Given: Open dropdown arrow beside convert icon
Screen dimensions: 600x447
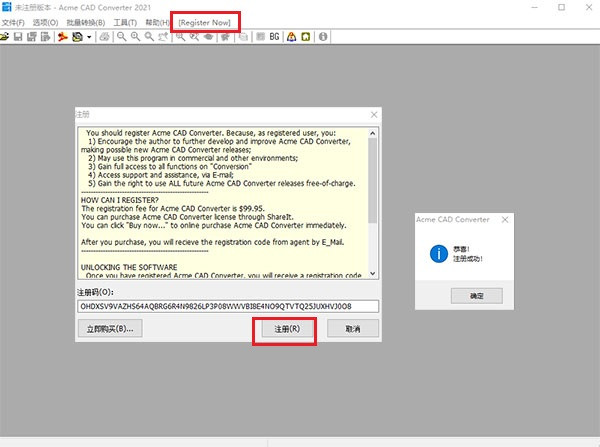Looking at the screenshot, I should click(89, 37).
